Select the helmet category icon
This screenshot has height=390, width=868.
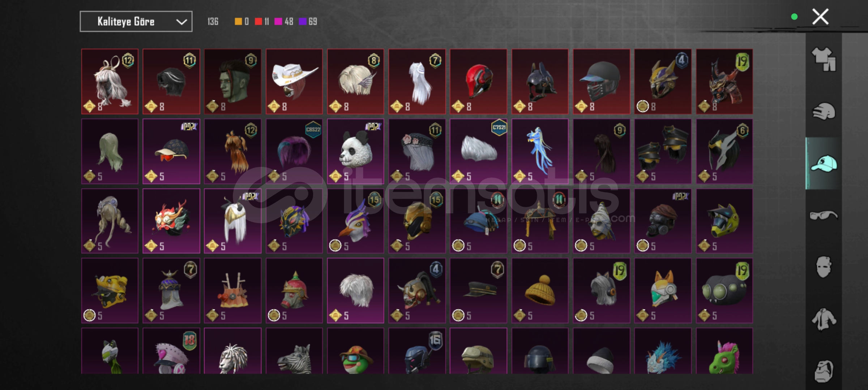tap(824, 111)
